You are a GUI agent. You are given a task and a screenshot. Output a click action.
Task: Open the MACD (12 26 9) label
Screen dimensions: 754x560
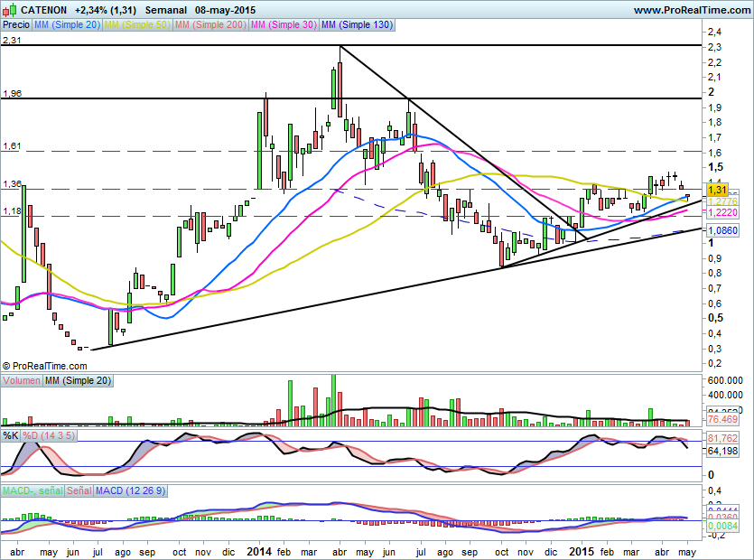130,490
